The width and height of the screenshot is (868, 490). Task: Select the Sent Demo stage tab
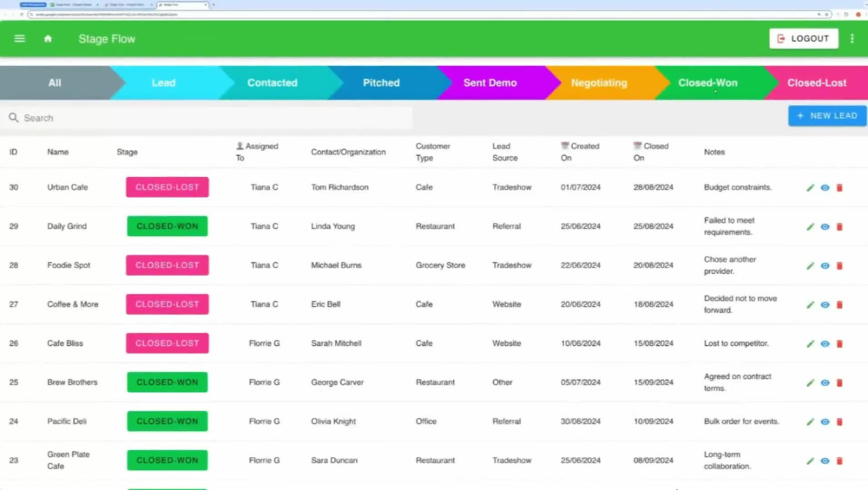(490, 83)
